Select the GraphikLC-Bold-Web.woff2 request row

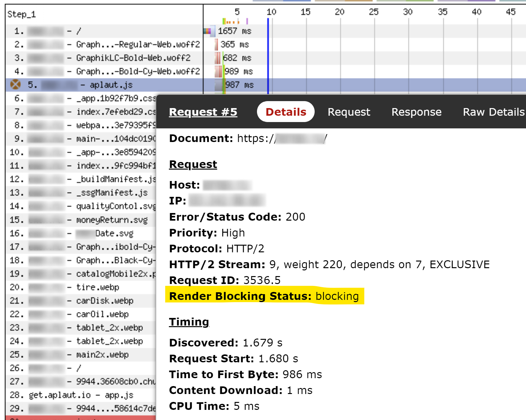point(133,58)
